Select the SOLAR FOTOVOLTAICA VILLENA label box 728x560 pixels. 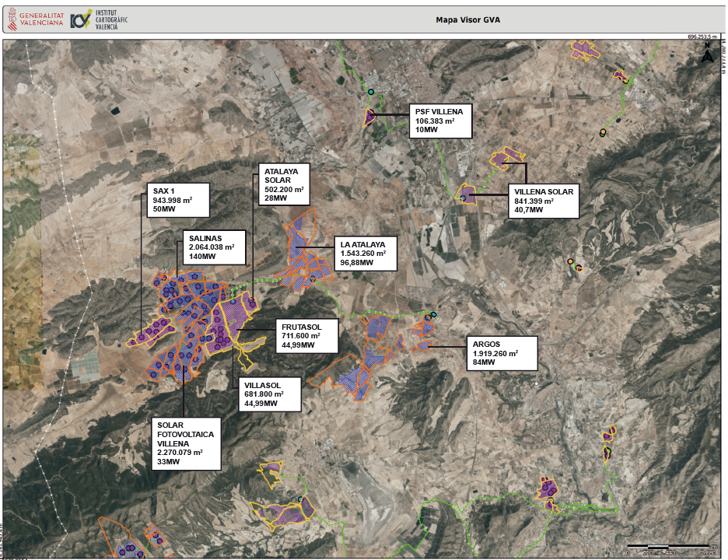click(187, 443)
